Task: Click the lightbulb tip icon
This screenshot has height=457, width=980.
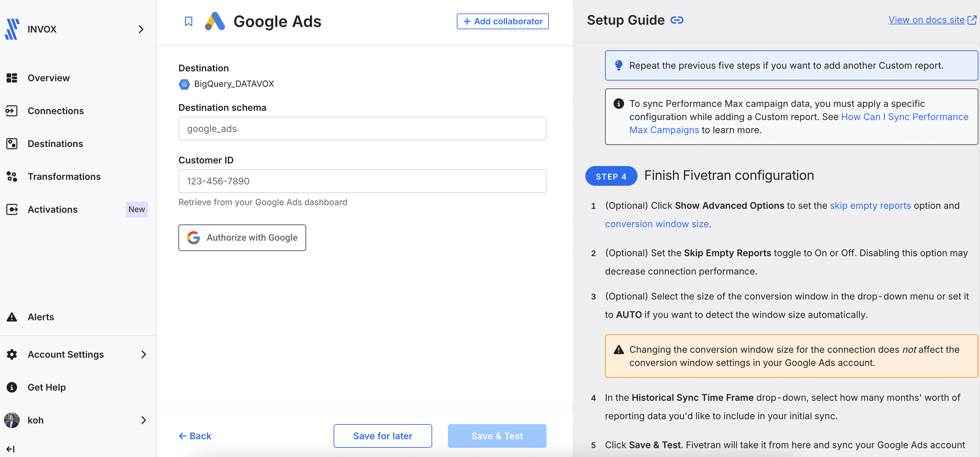Action: (x=619, y=65)
